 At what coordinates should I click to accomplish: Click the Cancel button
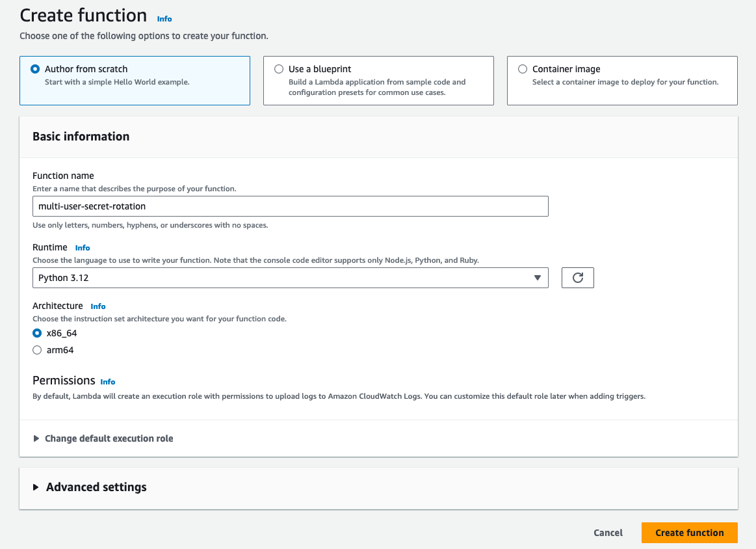point(607,532)
